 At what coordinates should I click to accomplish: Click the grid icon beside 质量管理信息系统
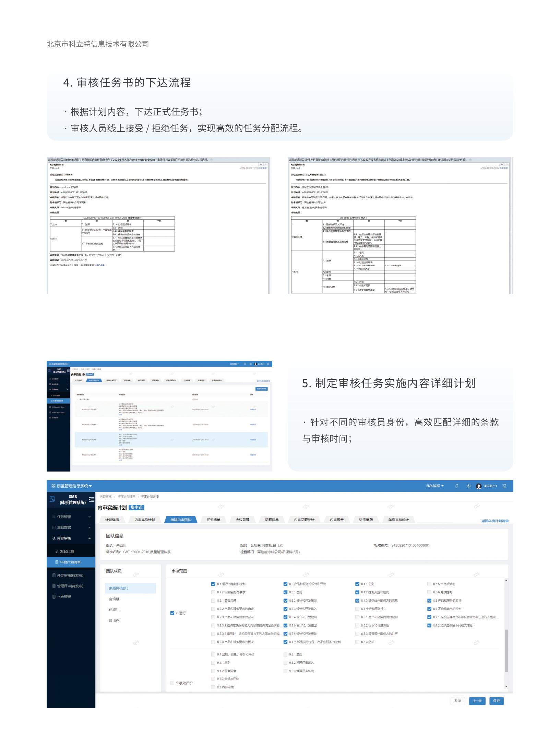(x=53, y=486)
